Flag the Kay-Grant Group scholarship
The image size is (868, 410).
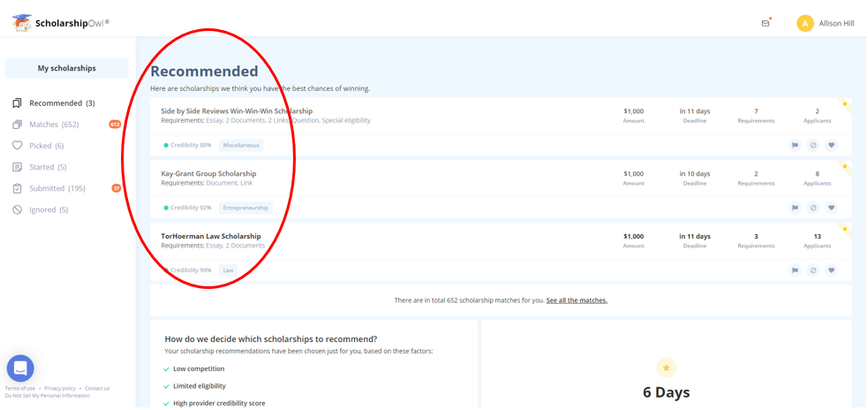(795, 208)
